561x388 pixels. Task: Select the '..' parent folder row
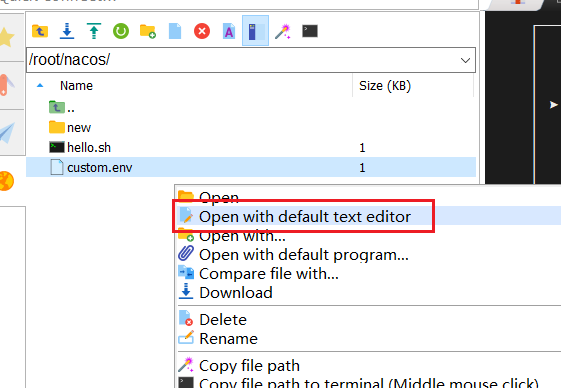(x=251, y=108)
